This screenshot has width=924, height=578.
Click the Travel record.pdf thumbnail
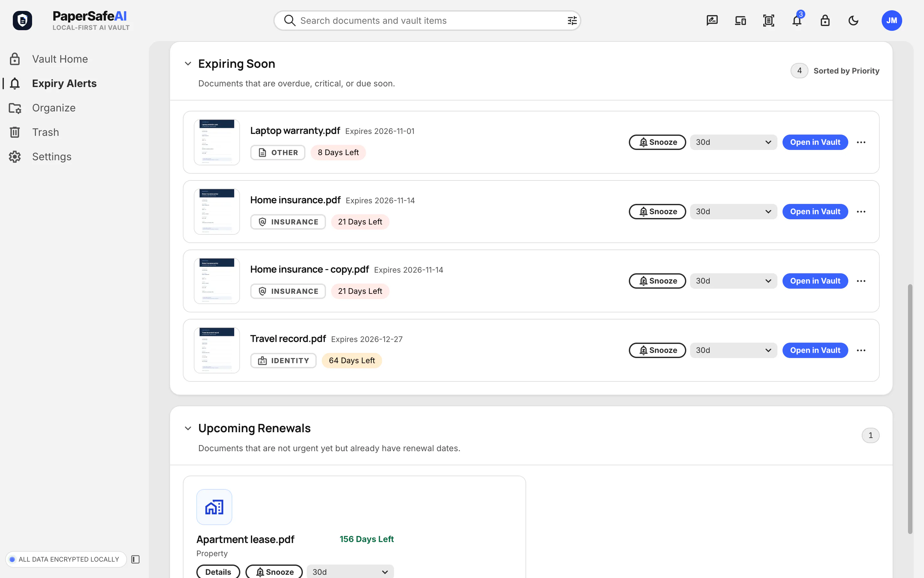[x=217, y=350]
